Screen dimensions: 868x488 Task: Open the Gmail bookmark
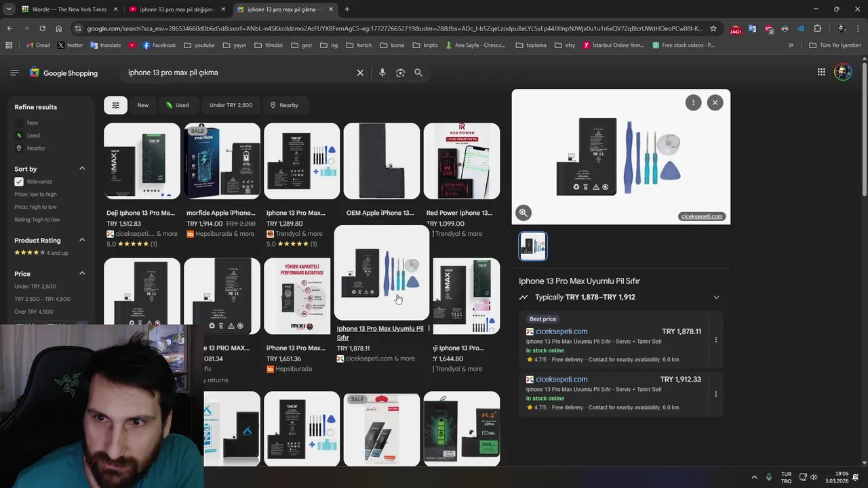click(x=38, y=45)
